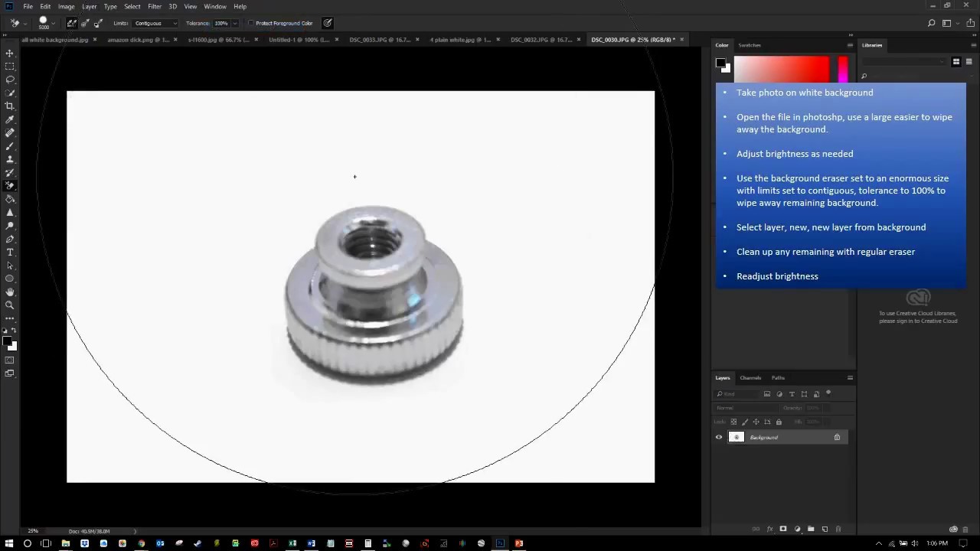Open the File menu
Screen dimensions: 980x551
(28, 6)
